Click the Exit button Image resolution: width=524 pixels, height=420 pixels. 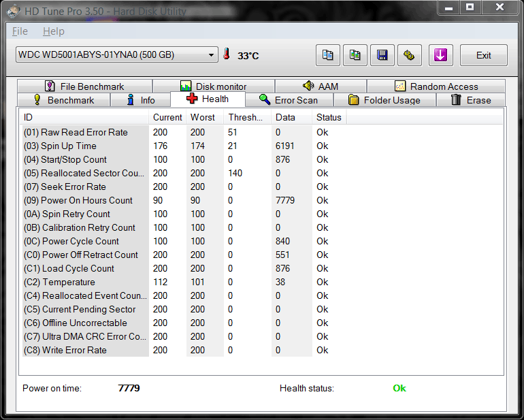point(484,55)
